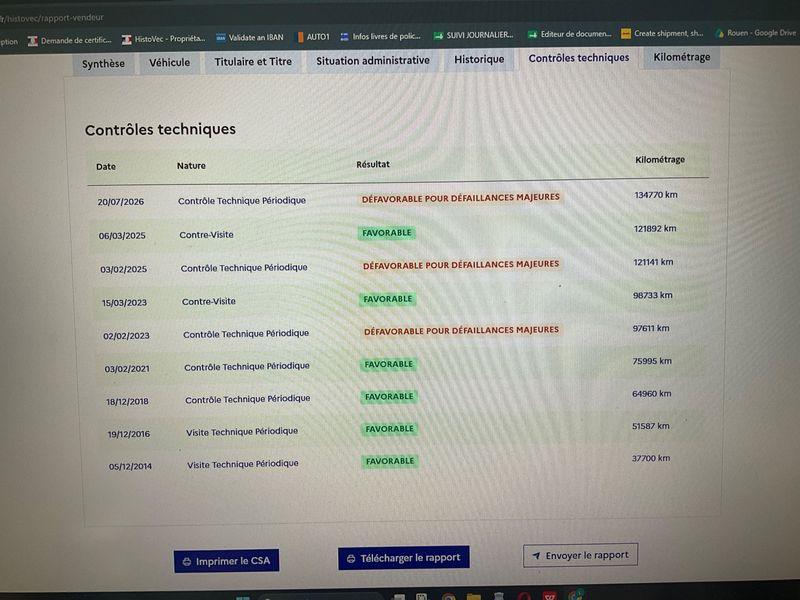This screenshot has width=800, height=600.
Task: Click FAVORABLE badge in the 19/12/2016 row
Action: (390, 429)
